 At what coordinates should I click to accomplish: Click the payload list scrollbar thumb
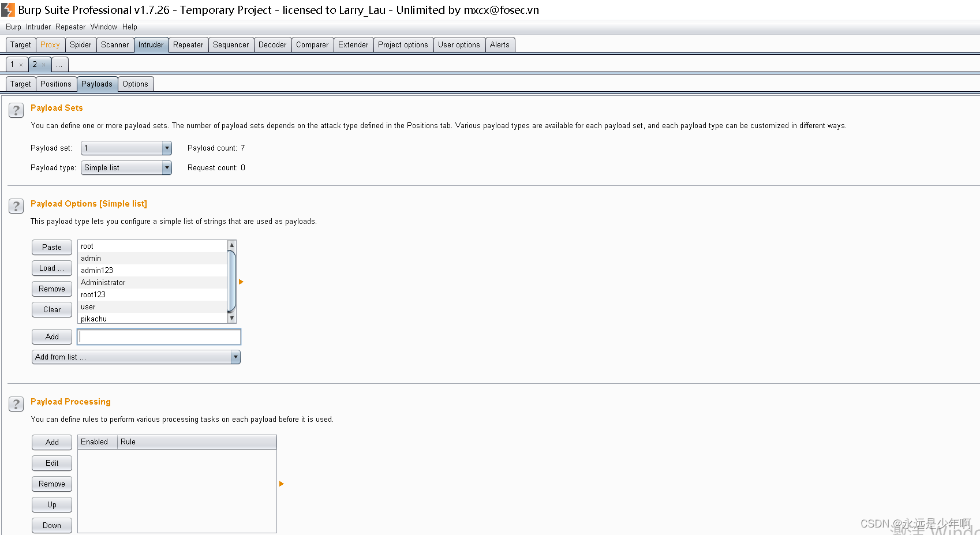[232, 281]
